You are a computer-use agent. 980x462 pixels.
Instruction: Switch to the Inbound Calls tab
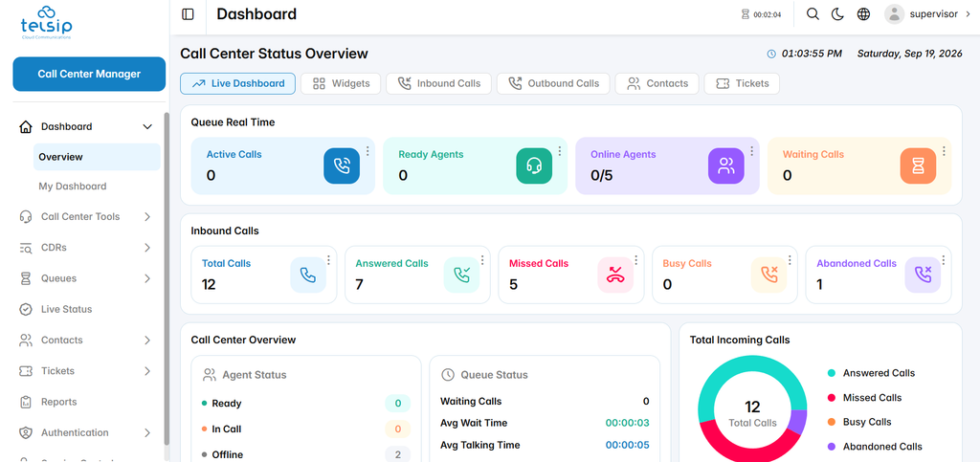438,83
